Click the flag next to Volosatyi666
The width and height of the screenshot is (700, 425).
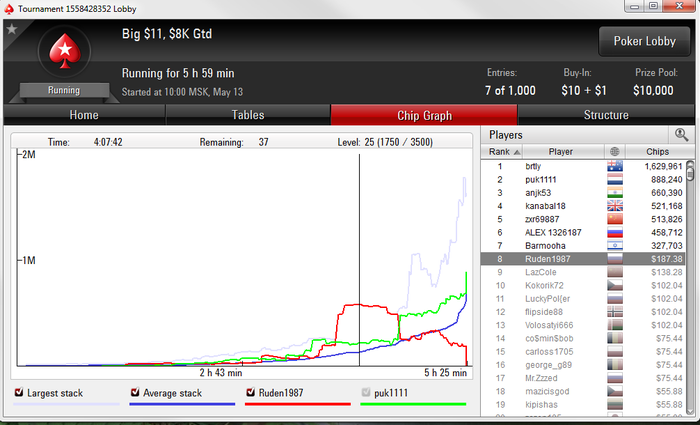coord(615,325)
